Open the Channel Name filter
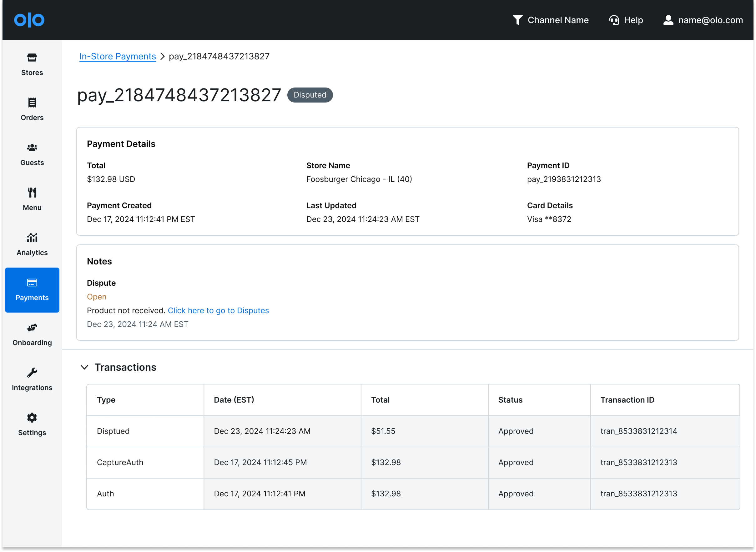This screenshot has width=756, height=552. click(x=551, y=20)
